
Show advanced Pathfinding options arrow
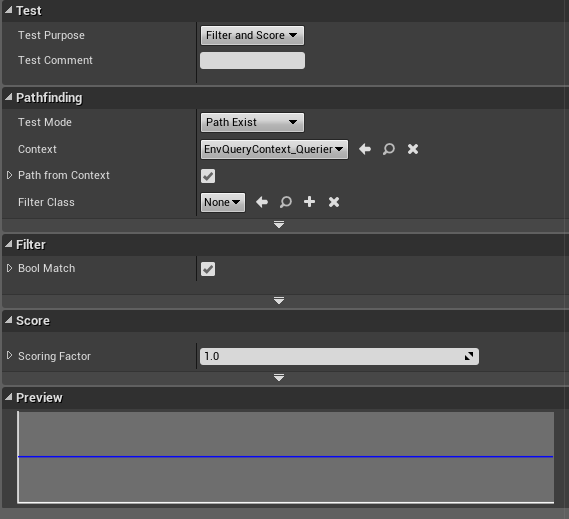point(279,225)
